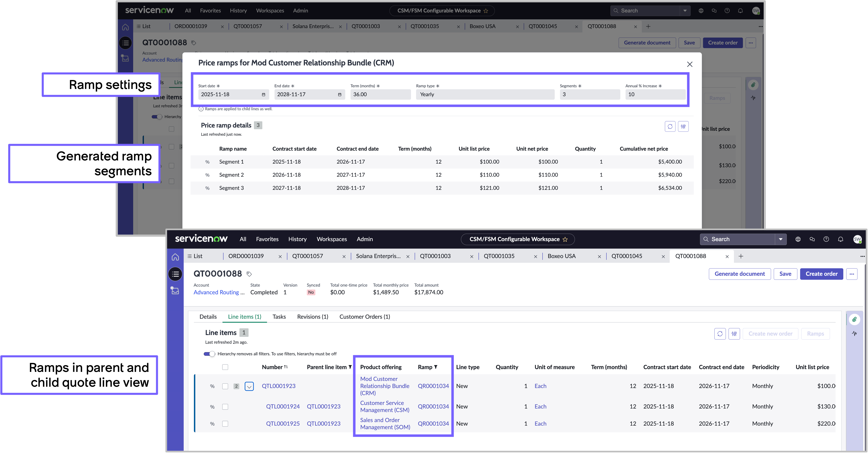Click the Annual % Increase field

point(655,95)
